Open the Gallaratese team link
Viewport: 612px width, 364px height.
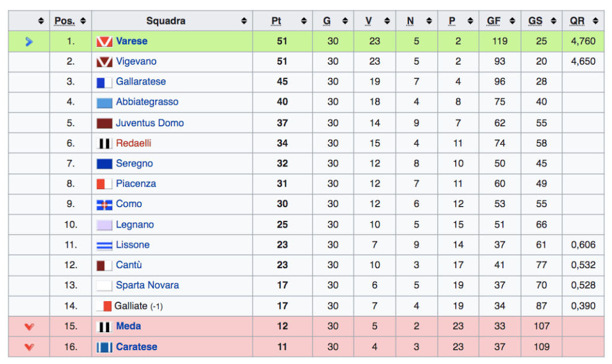coord(141,82)
